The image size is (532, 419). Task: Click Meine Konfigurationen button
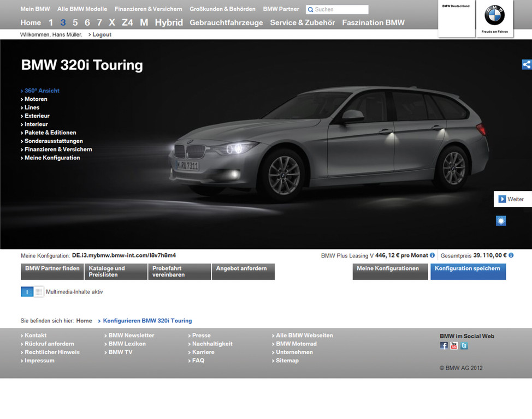click(390, 272)
